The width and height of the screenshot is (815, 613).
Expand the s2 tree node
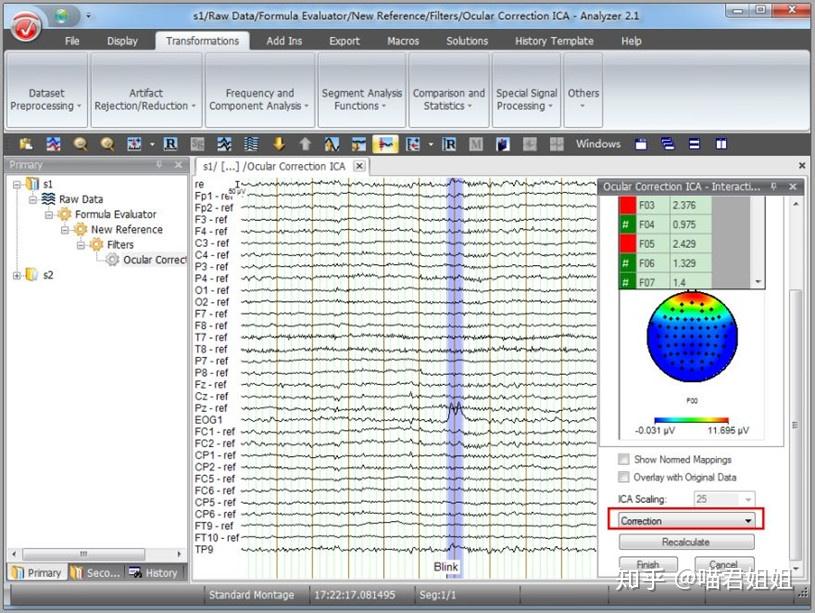pyautogui.click(x=17, y=275)
